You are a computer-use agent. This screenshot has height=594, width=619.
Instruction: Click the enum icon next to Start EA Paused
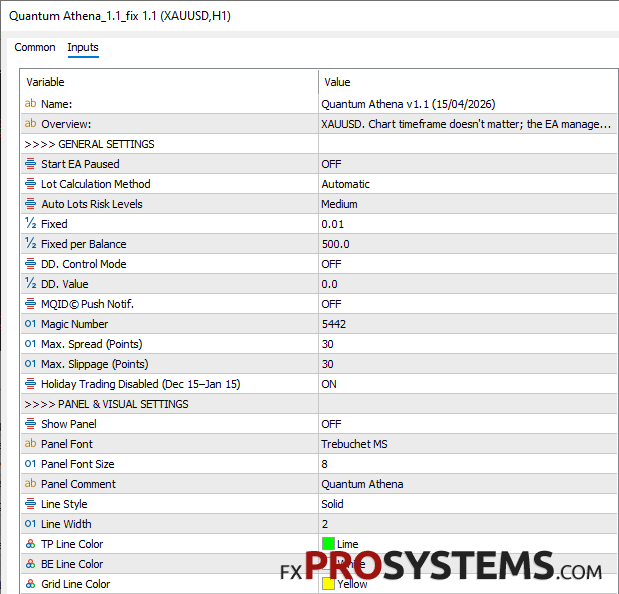click(x=30, y=164)
